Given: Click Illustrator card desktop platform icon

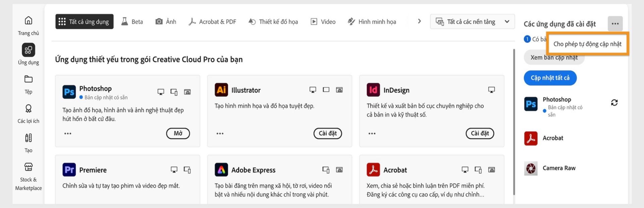Looking at the screenshot, I should (x=313, y=89).
